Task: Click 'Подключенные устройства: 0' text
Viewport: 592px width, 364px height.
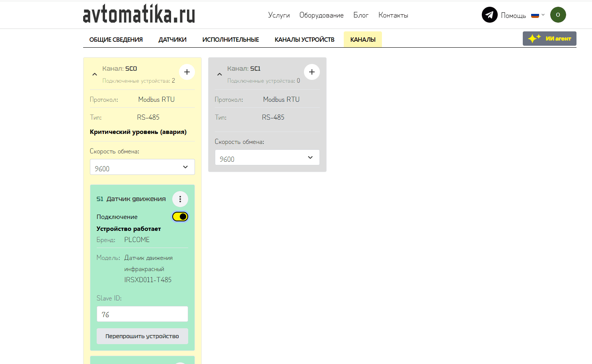Action: 263,81
